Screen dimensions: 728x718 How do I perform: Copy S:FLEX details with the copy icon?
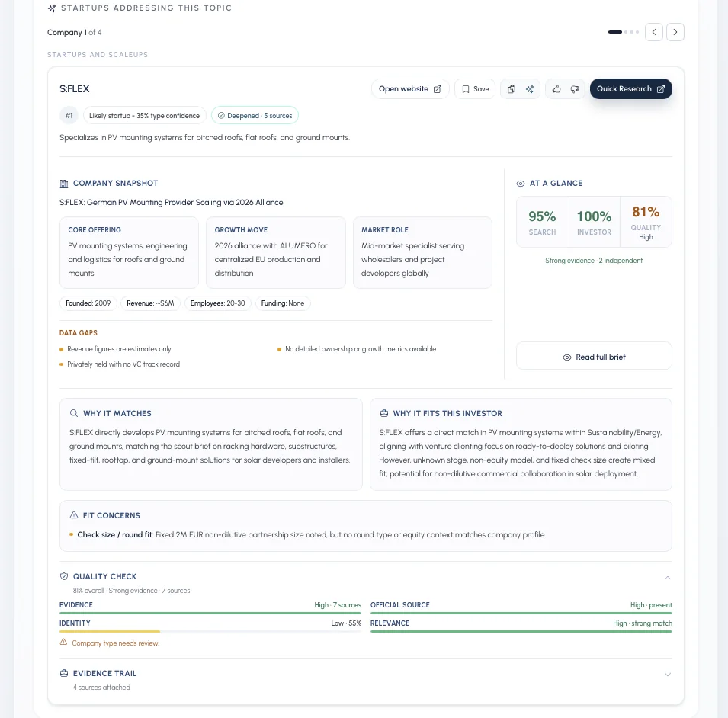click(512, 89)
